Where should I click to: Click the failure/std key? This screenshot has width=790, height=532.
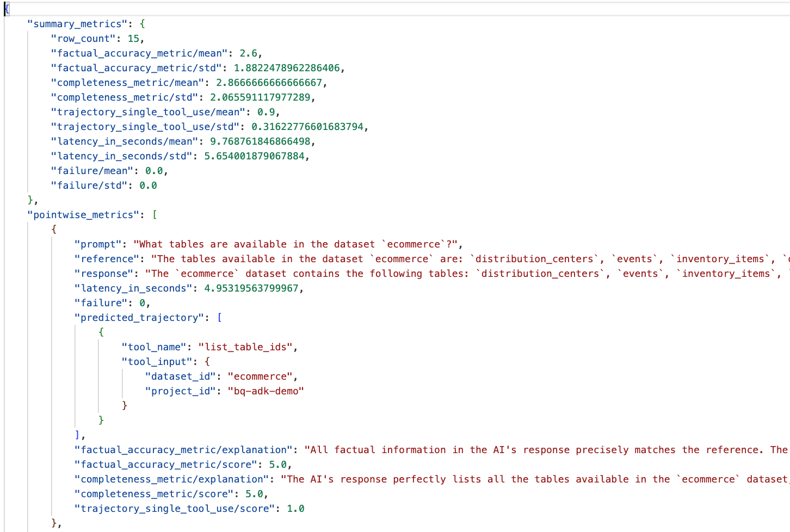tap(81, 185)
